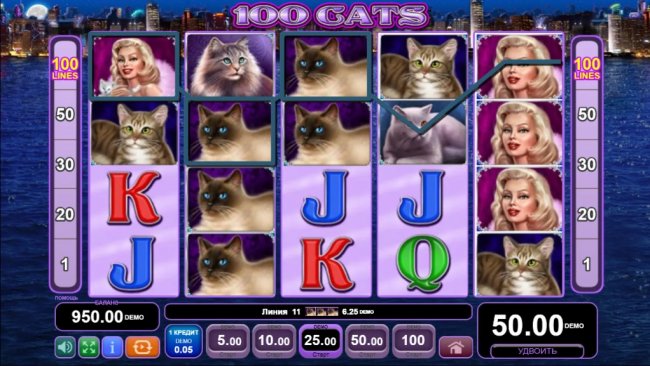Screen dimensions: 650x366
Task: Open the blue info paytable icon
Action: coord(112,347)
